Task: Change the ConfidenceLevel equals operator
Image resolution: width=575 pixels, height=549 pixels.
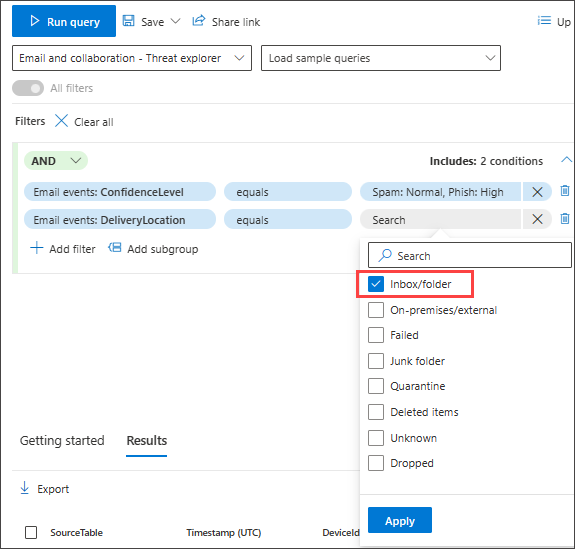Action: 288,192
